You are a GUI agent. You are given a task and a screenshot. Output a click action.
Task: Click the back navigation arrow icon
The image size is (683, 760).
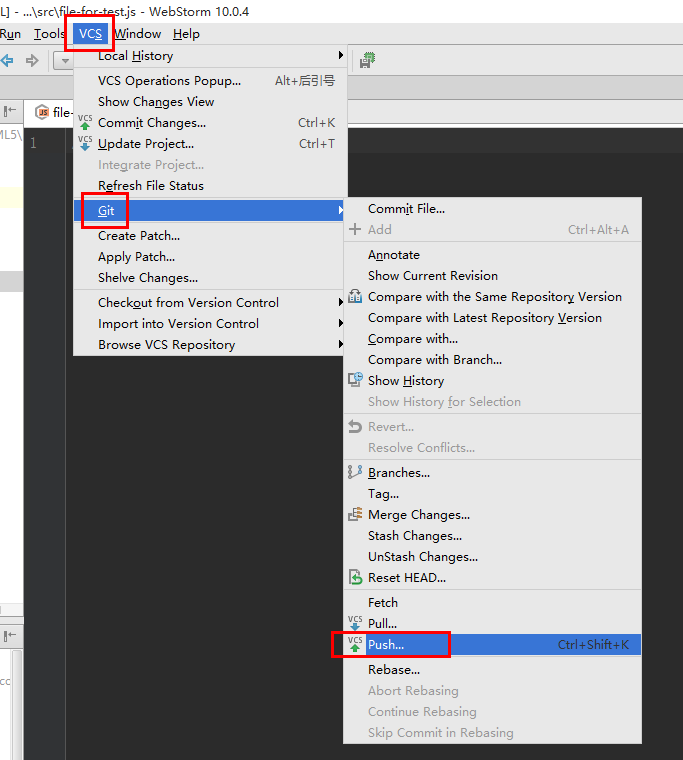7,61
